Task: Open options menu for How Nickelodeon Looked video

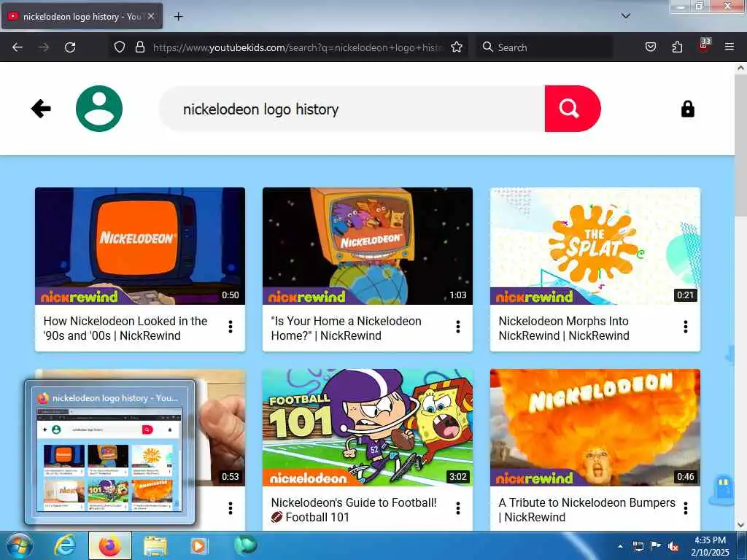Action: pos(230,327)
